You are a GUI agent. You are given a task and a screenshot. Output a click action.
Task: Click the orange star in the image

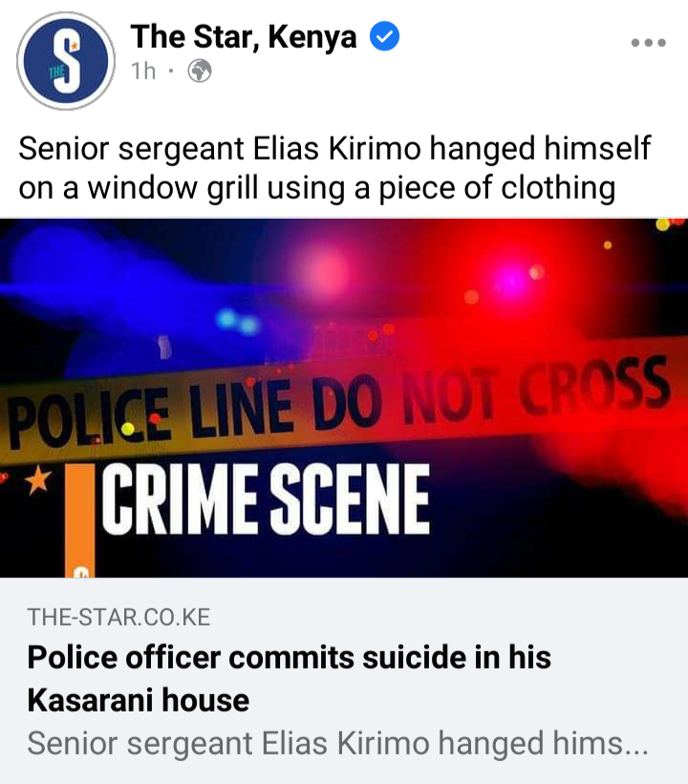(x=38, y=480)
